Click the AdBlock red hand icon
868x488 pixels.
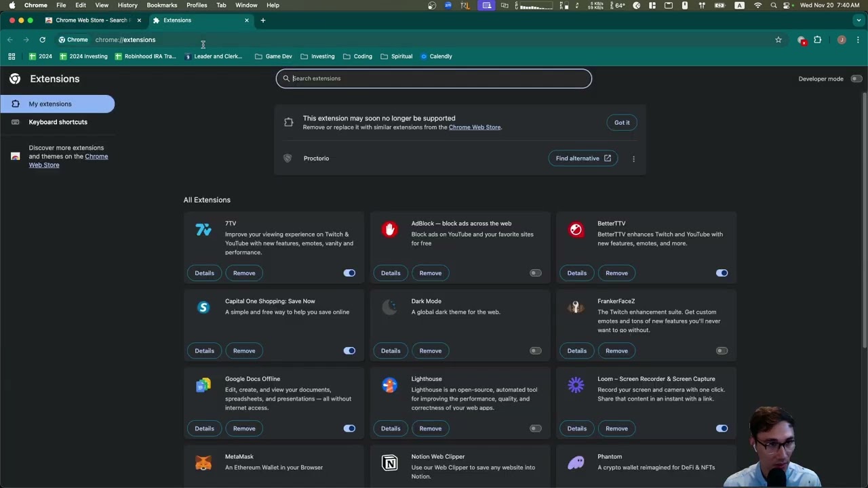[x=389, y=230]
